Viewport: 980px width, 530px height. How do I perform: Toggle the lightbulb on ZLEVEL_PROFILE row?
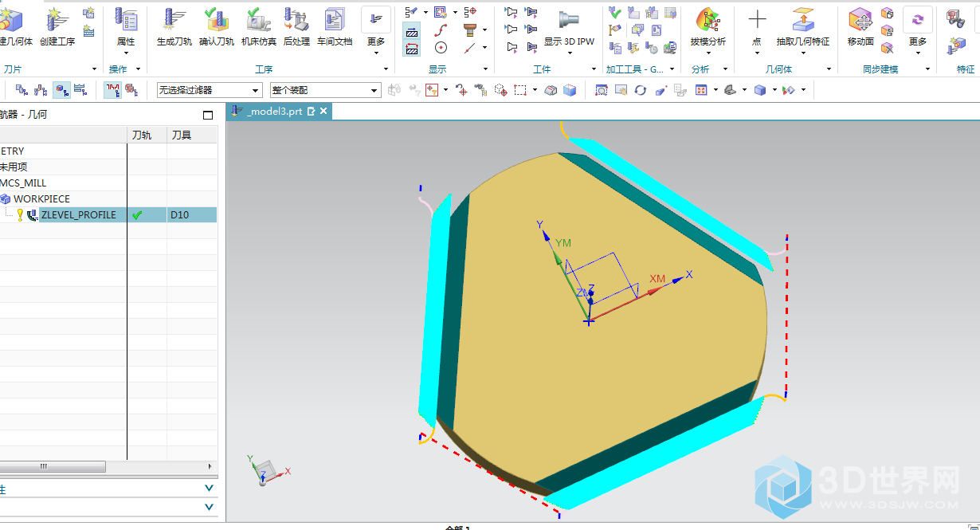[x=20, y=215]
